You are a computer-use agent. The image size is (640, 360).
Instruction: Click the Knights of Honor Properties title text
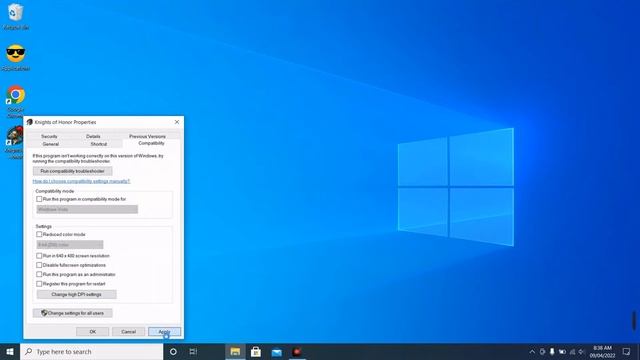65,122
